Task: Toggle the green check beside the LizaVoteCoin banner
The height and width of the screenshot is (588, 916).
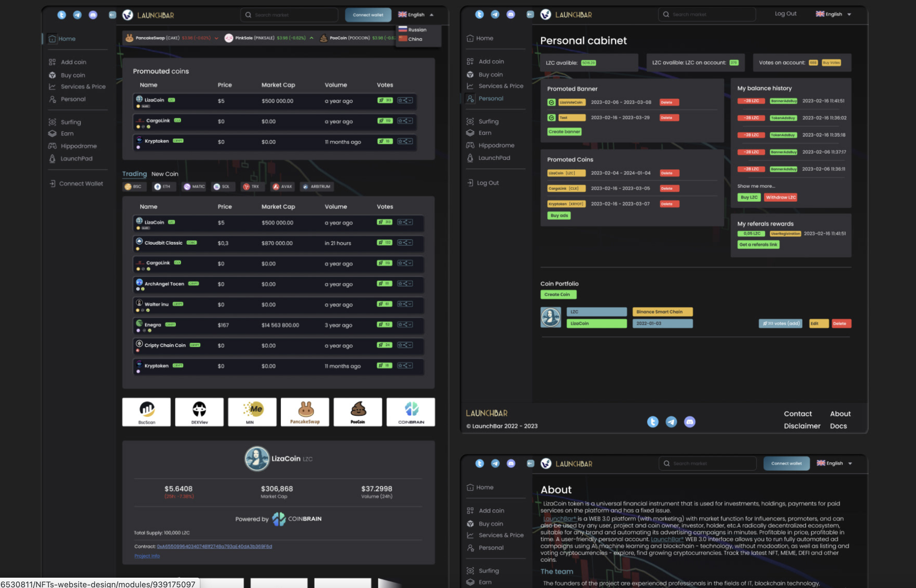Action: point(551,102)
